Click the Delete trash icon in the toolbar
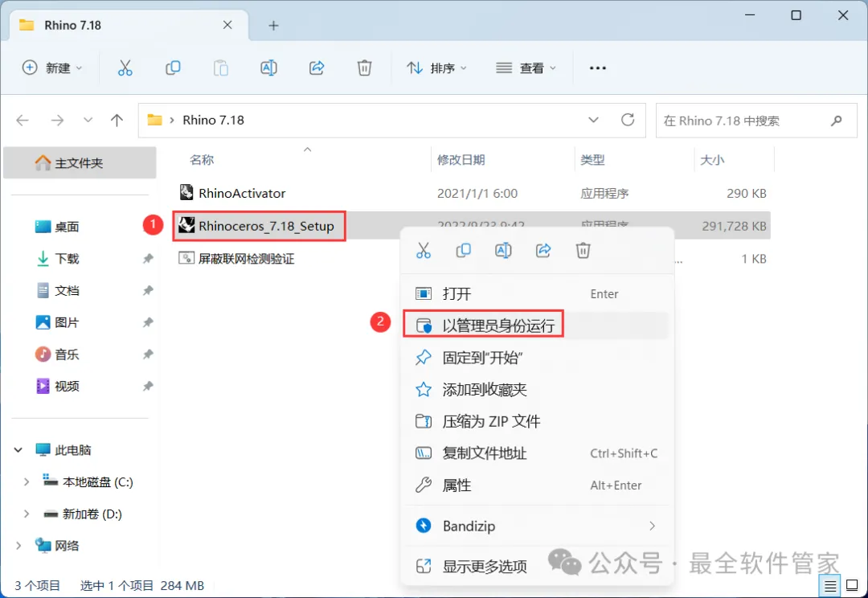 (364, 68)
